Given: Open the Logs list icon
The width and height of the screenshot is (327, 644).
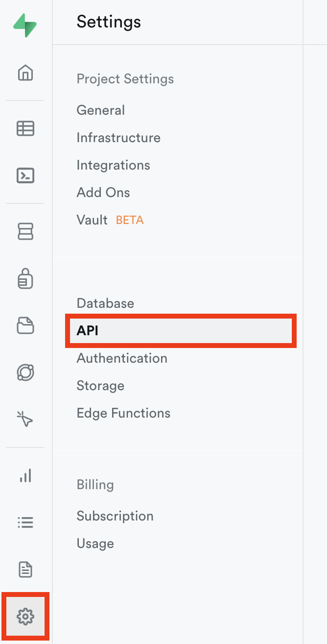Looking at the screenshot, I should point(25,522).
